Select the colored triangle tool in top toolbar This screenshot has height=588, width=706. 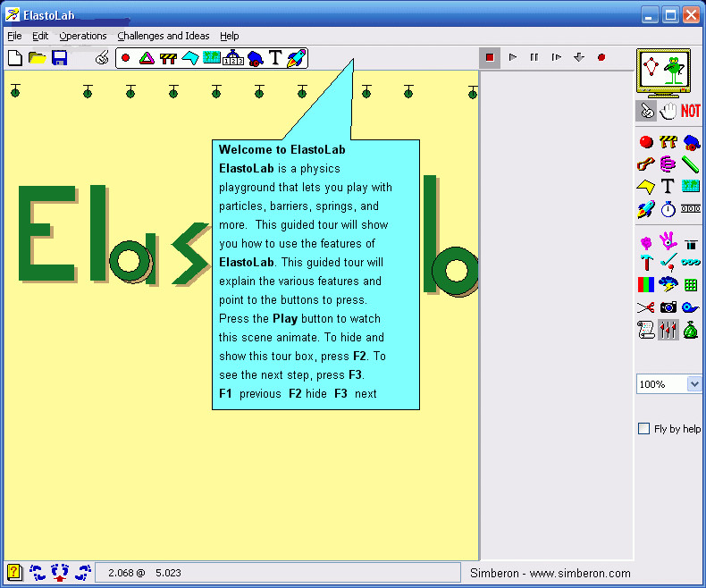(147, 58)
